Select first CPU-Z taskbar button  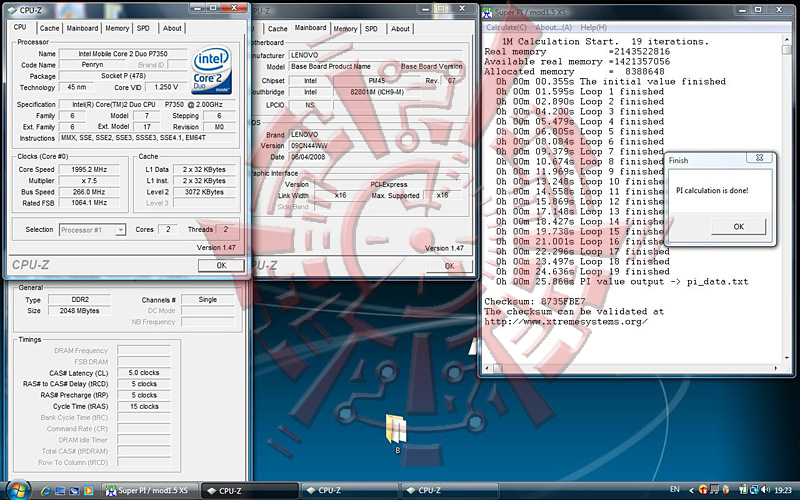[x=249, y=491]
